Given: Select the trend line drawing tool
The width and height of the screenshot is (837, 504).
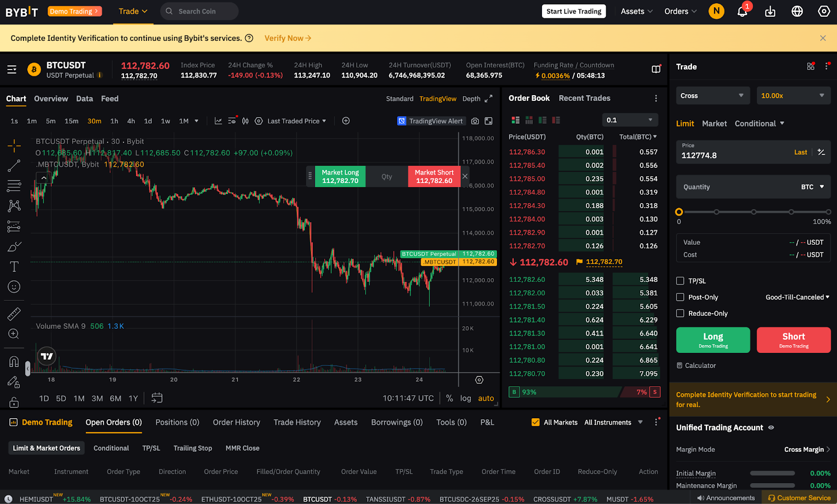Looking at the screenshot, I should pyautogui.click(x=14, y=165).
